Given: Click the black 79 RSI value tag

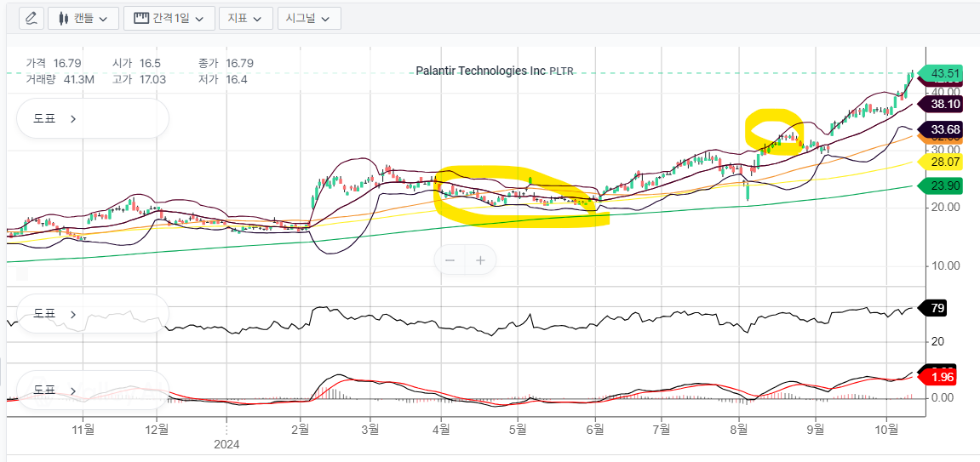Looking at the screenshot, I should (938, 308).
